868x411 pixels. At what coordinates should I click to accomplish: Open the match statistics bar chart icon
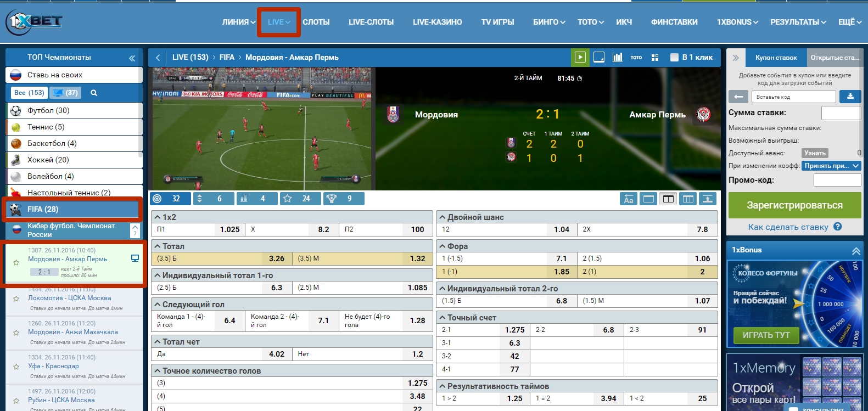pyautogui.click(x=618, y=57)
